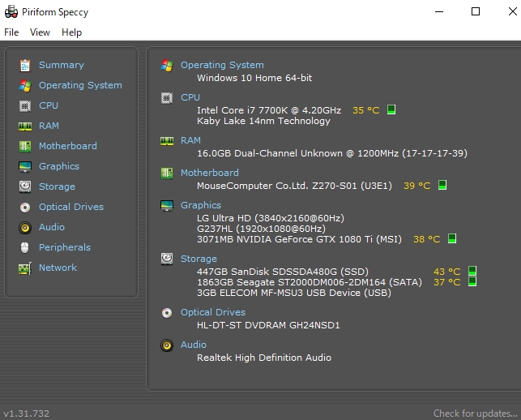Click 'Intel Core i7 7700K @ 4.20GHz' text
The width and height of the screenshot is (521, 420).
tap(269, 110)
